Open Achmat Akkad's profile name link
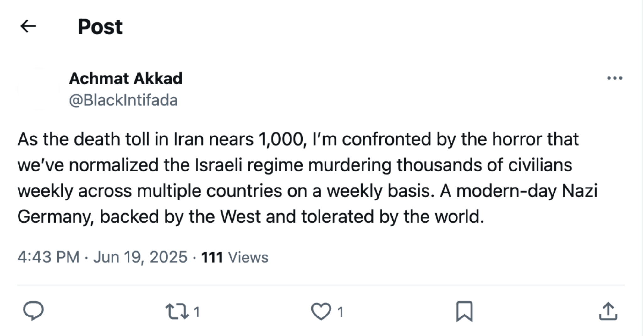The width and height of the screenshot is (644, 336). click(126, 78)
